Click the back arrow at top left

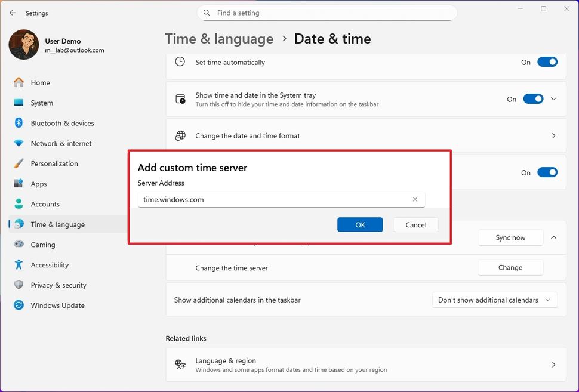[x=12, y=13]
